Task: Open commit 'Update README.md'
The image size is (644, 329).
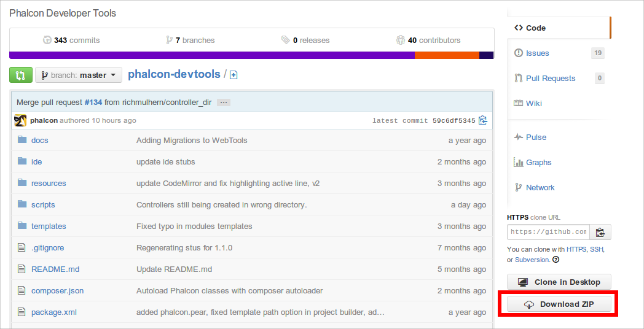Action: (x=174, y=269)
